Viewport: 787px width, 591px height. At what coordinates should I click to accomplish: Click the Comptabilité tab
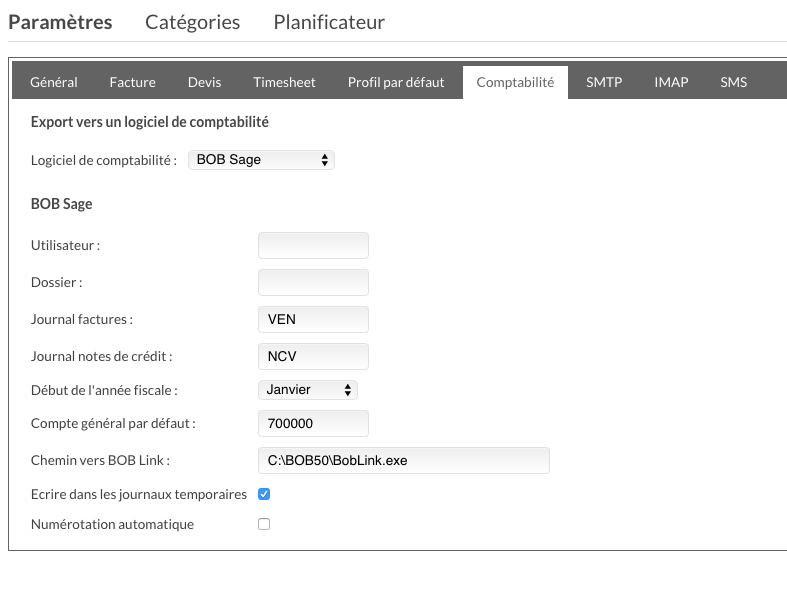[x=515, y=82]
